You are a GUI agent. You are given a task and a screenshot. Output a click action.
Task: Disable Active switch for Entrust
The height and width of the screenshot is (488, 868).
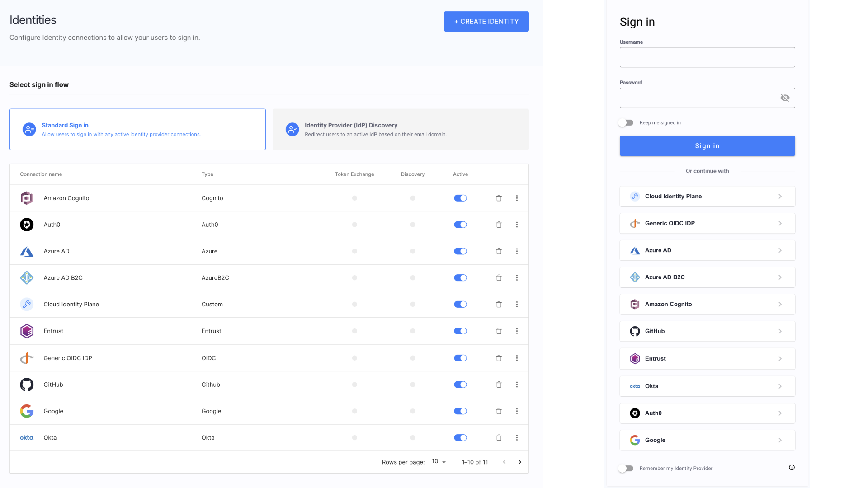[460, 331]
